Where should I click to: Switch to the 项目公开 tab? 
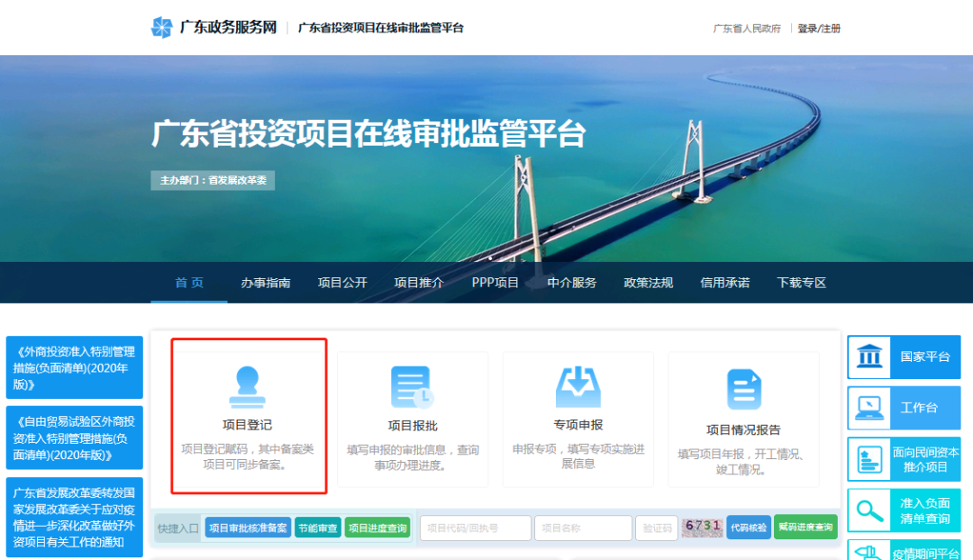click(342, 283)
